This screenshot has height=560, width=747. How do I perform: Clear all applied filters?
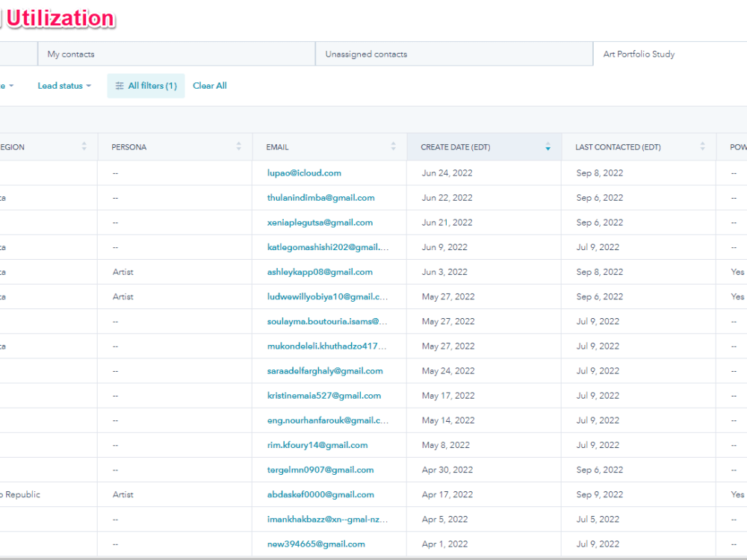click(x=210, y=86)
